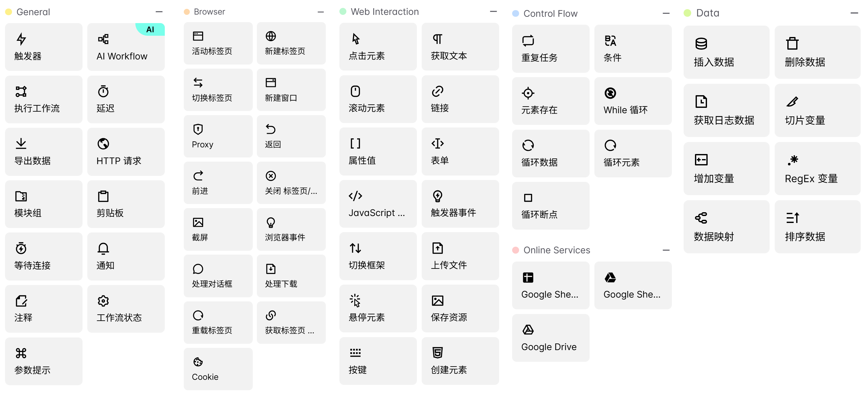Click the Google Sheets drive-icon block
This screenshot has height=395, width=868.
(633, 286)
